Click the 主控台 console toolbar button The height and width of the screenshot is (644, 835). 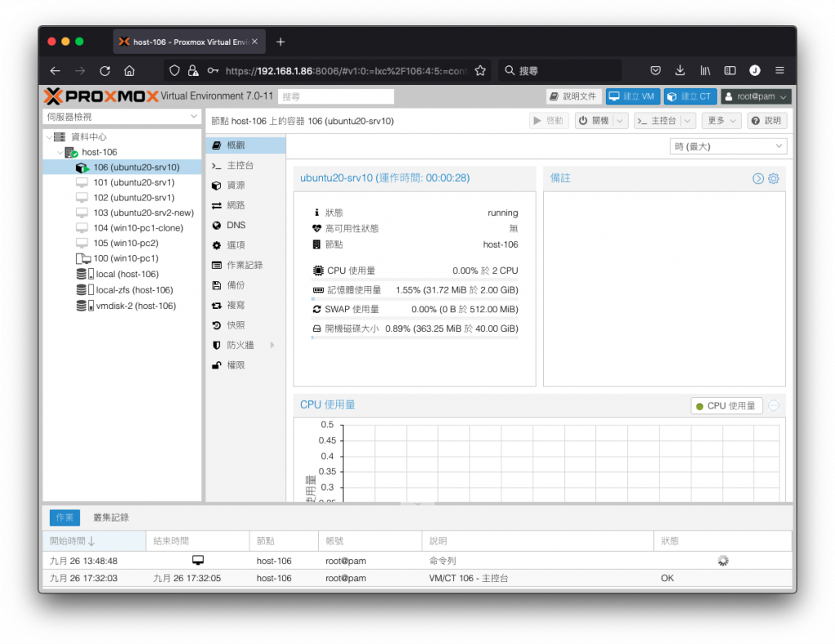click(x=658, y=121)
